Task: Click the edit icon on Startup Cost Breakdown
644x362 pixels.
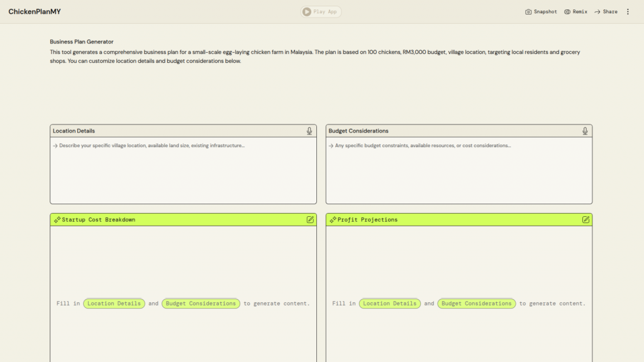Action: tap(310, 220)
